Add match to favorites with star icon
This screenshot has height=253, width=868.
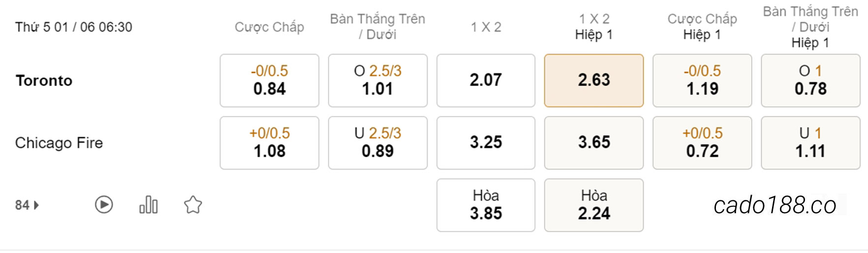tap(193, 205)
